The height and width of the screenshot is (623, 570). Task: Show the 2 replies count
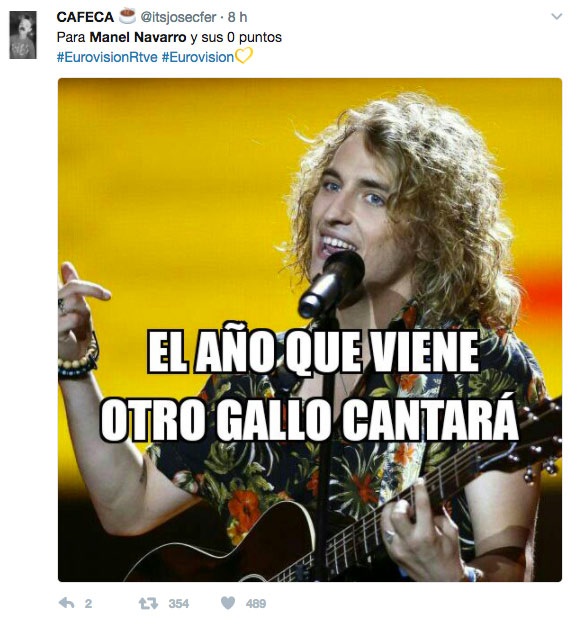coord(88,604)
